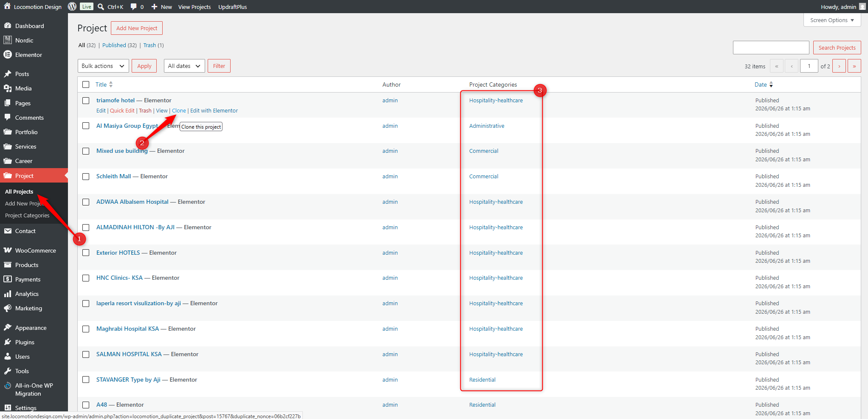Click the Add New Project button
Screen dimensions: 868x419
137,28
